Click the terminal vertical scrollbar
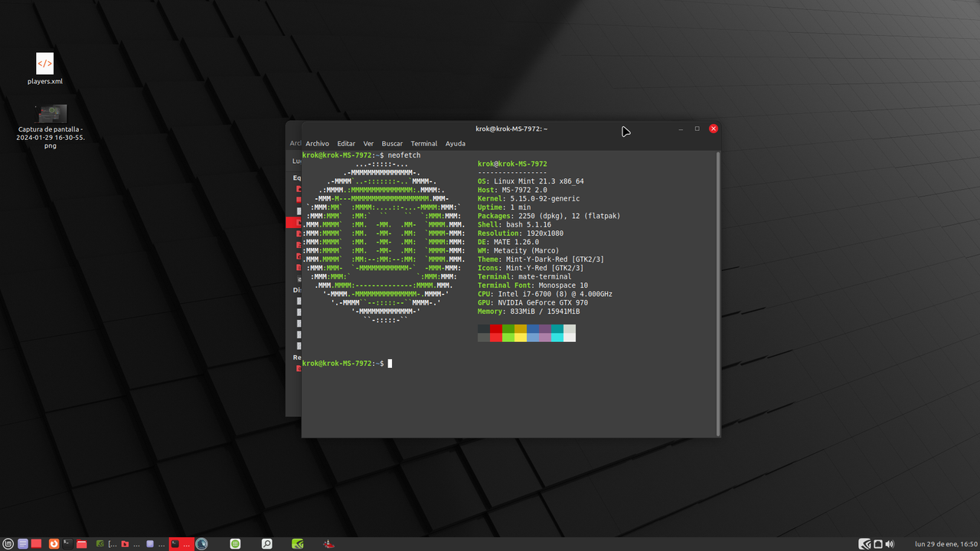 point(717,293)
